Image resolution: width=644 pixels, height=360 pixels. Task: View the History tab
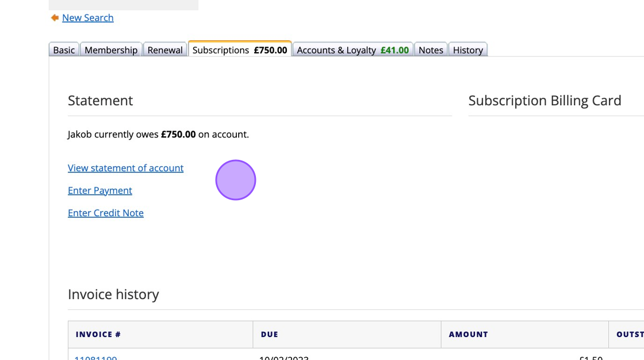pyautogui.click(x=467, y=50)
